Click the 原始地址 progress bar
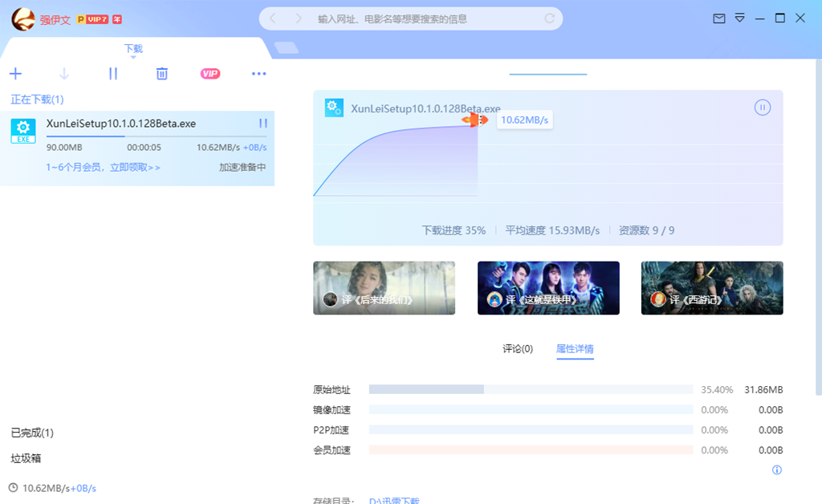The height and width of the screenshot is (504, 822). pos(531,389)
